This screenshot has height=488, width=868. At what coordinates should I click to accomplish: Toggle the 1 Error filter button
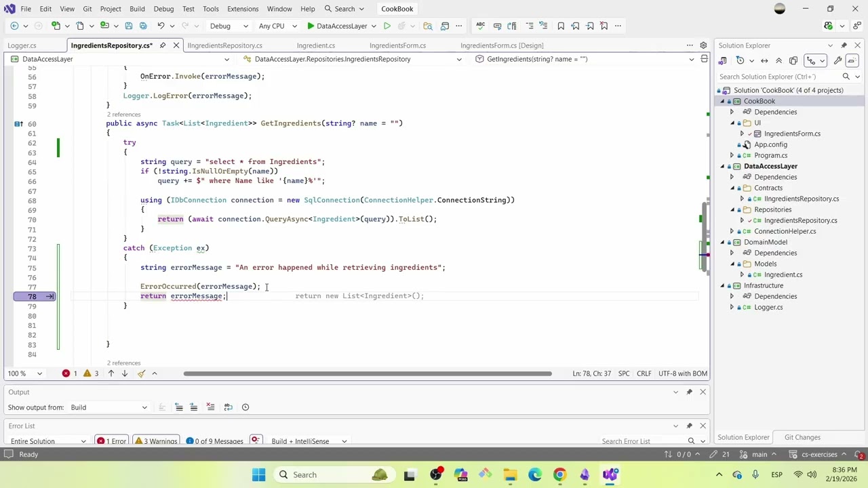pyautogui.click(x=112, y=441)
